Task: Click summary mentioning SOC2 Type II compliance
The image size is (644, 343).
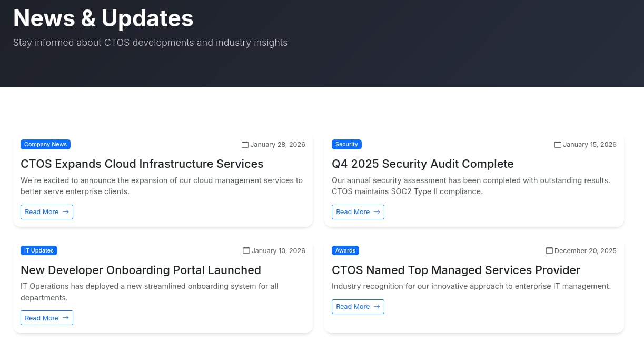Action: pos(471,186)
